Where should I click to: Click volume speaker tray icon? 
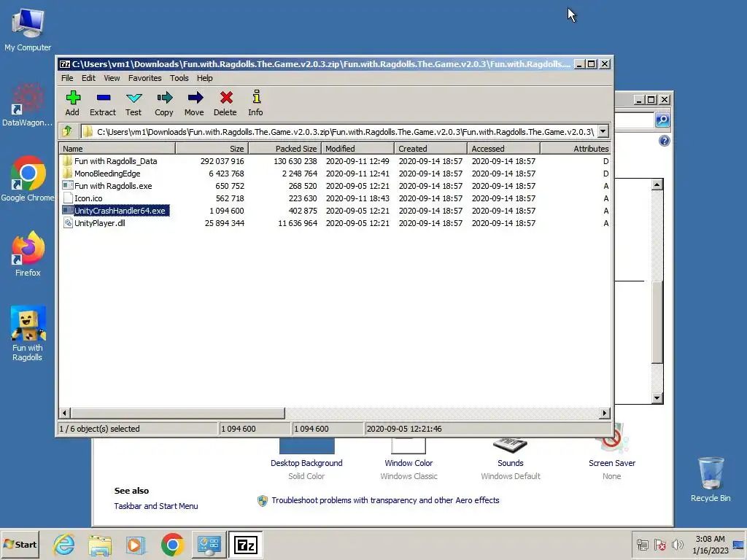pyautogui.click(x=677, y=545)
